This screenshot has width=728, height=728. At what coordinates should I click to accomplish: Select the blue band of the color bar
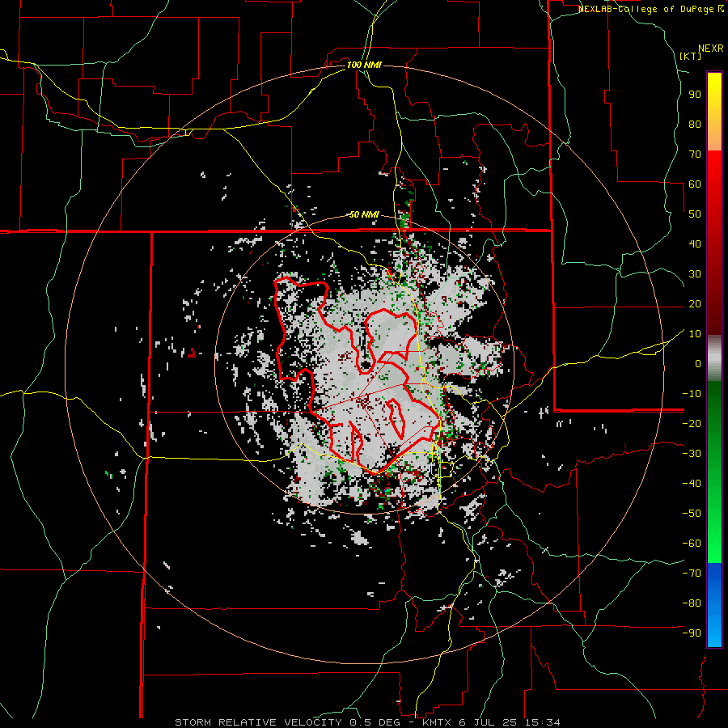click(x=714, y=605)
